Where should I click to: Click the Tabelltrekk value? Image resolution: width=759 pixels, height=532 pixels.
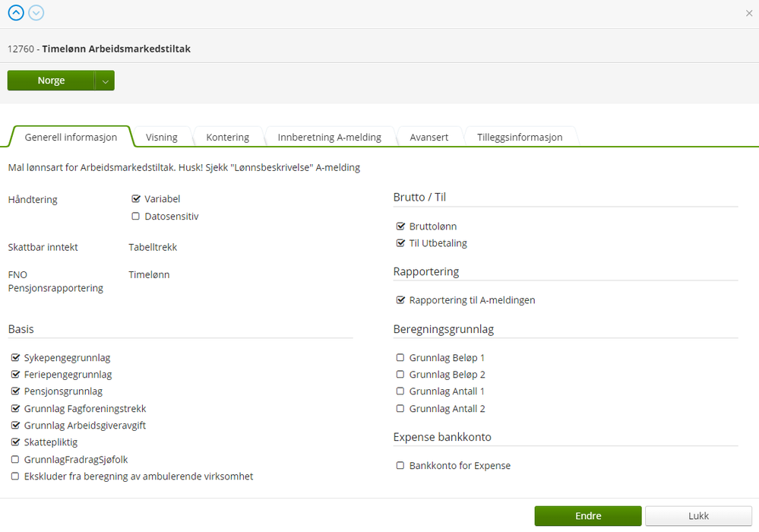coord(153,247)
